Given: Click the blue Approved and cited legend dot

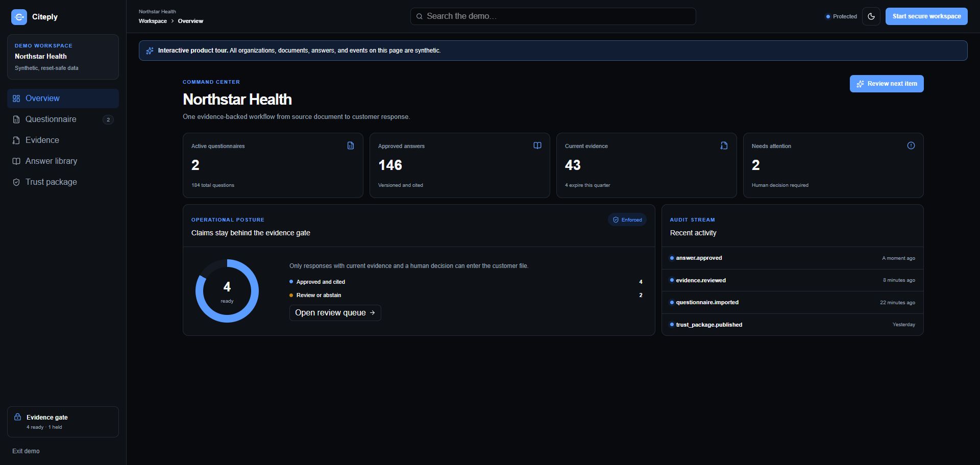Looking at the screenshot, I should click(291, 282).
